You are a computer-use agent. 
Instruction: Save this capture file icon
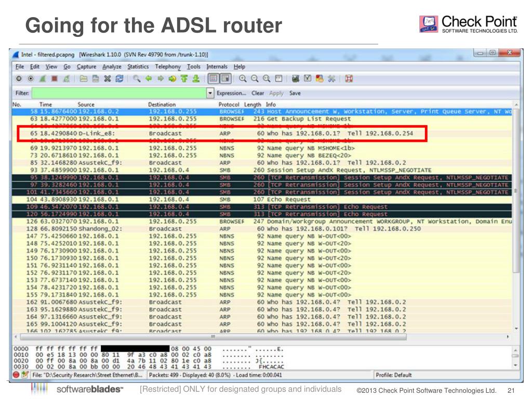96,79
